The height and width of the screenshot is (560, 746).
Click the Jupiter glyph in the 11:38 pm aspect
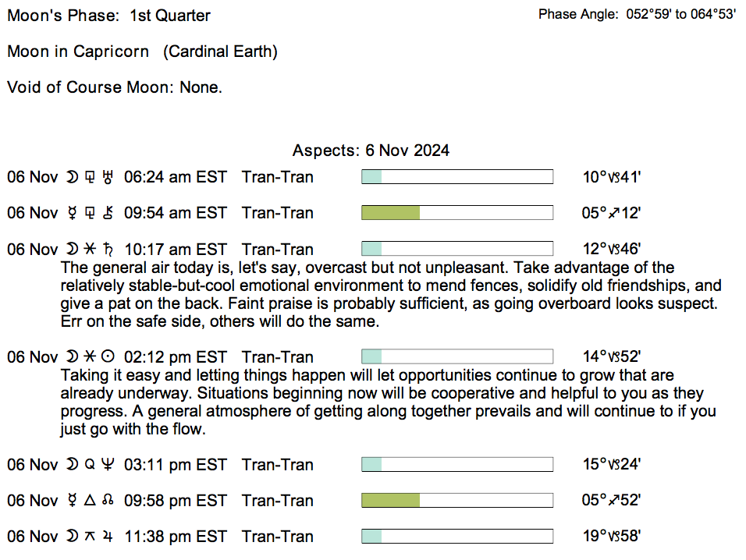[108, 537]
